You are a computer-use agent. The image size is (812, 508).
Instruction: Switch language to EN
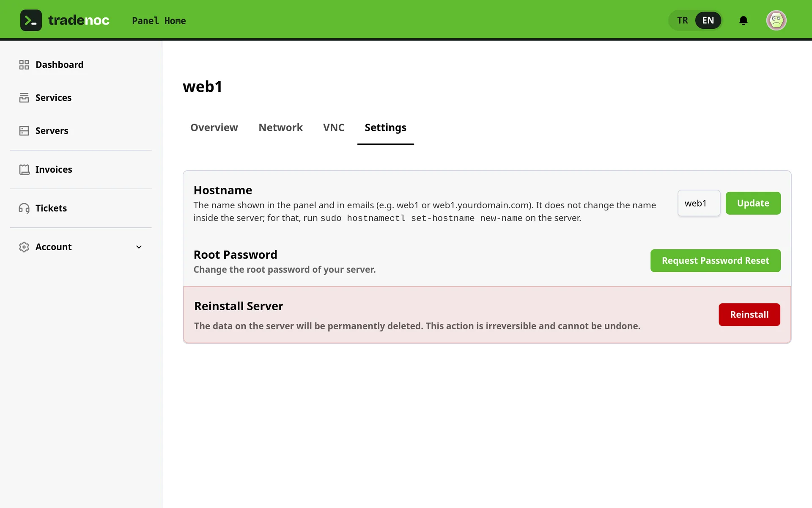[x=708, y=20]
